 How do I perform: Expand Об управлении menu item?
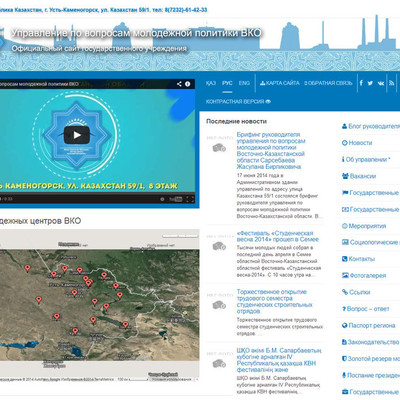pos(366,159)
